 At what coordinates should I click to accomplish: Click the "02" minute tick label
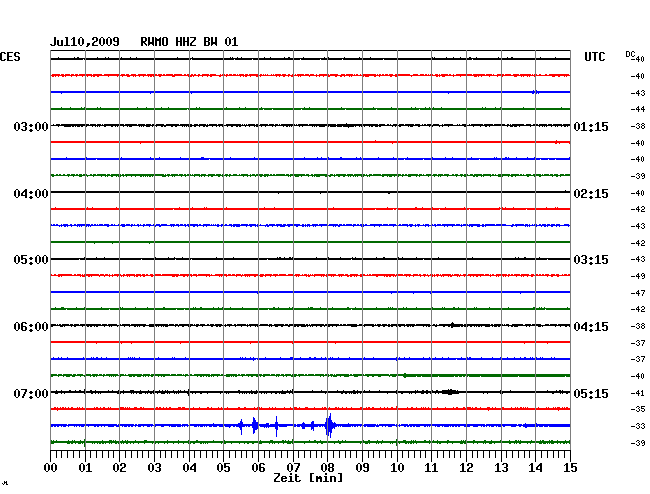[x=119, y=468]
